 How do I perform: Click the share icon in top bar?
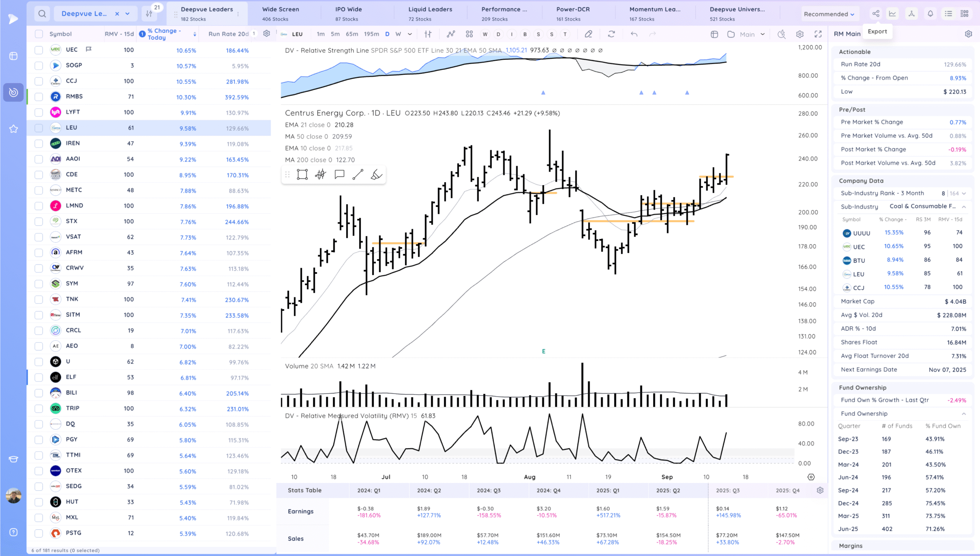(876, 14)
